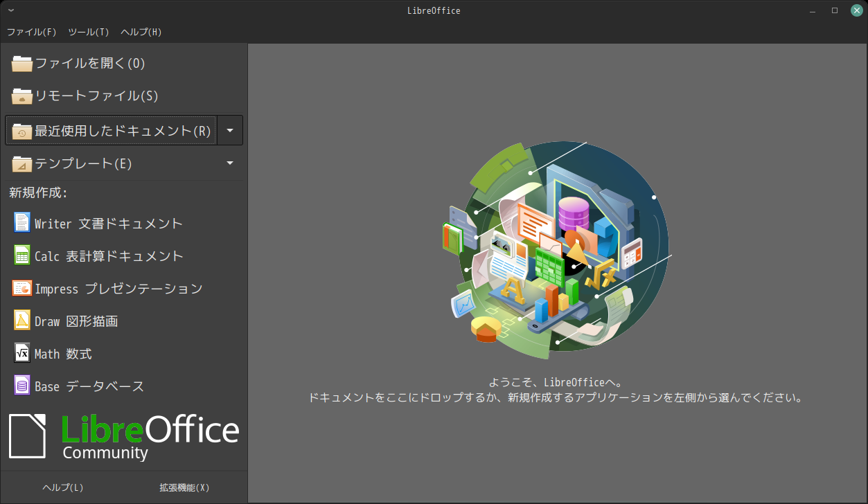The height and width of the screenshot is (504, 868).
Task: Select 最近使用したドキュメント(R) button
Action: (x=111, y=130)
